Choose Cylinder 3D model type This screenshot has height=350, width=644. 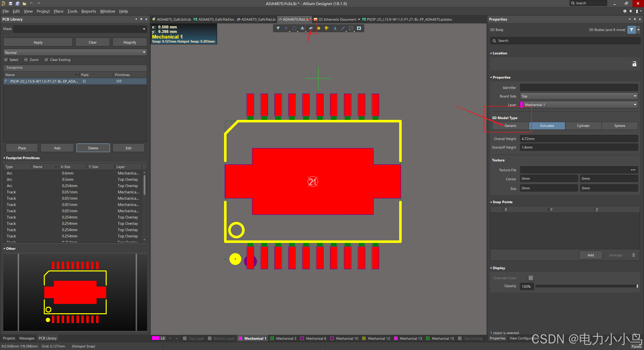tap(583, 126)
